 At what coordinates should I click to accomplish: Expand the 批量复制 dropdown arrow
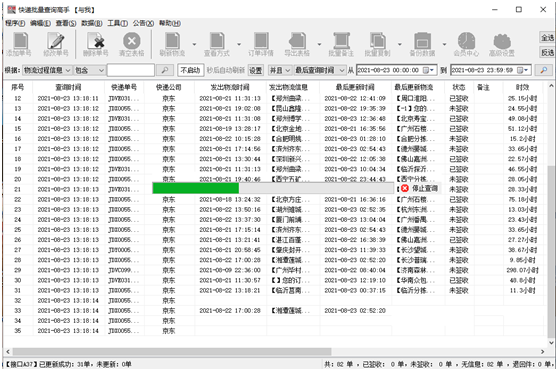coord(400,44)
